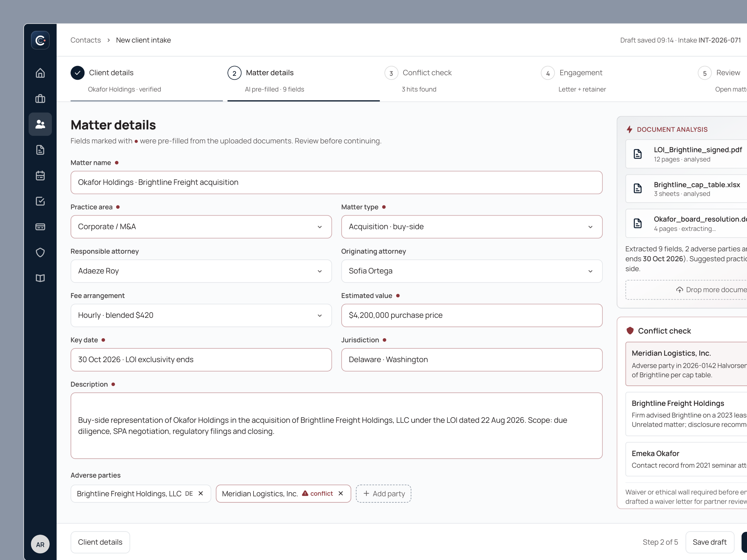Open the Matters briefcase icon in sidebar
Viewport: 747px width, 560px height.
point(40,99)
